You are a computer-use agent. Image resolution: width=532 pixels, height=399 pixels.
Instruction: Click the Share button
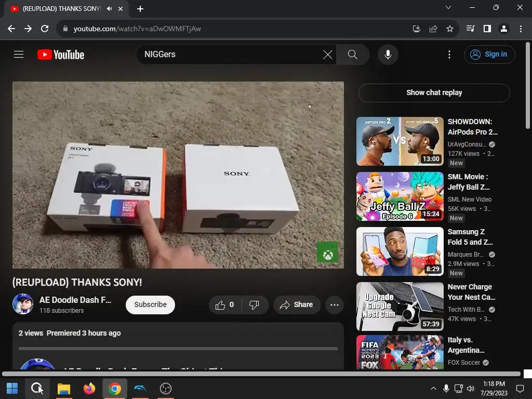(x=296, y=305)
